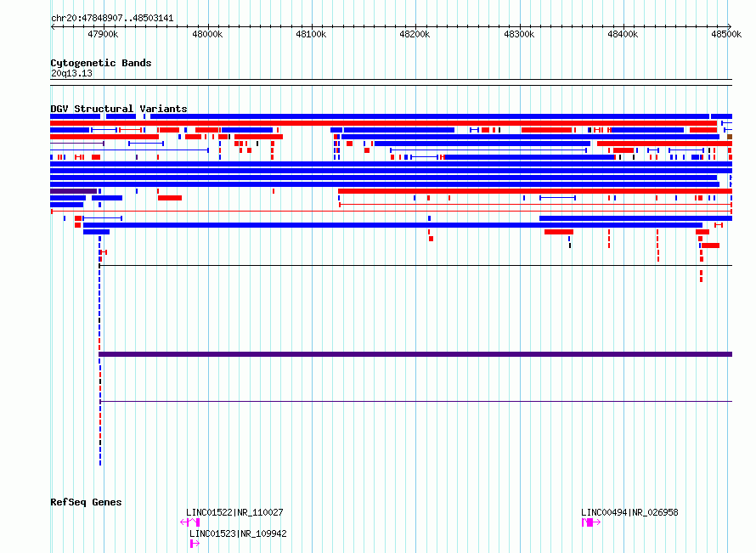Select the thin purple variant line below the thick purple bar

pyautogui.click(x=415, y=401)
